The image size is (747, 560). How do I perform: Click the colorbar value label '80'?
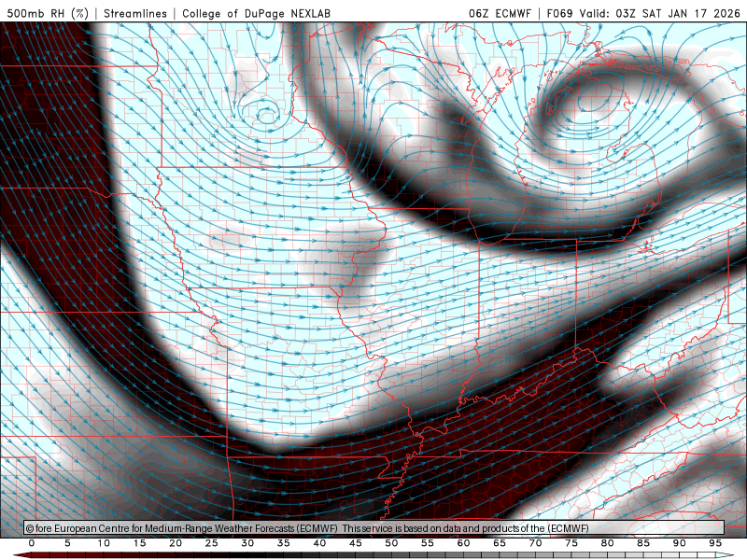click(608, 543)
